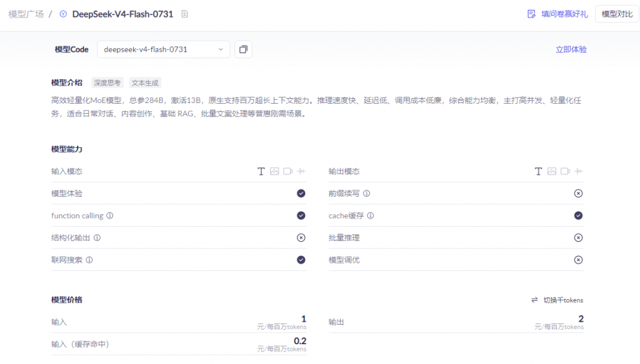Click the X status for 批量推理
The height and width of the screenshot is (364, 640).
pyautogui.click(x=578, y=238)
